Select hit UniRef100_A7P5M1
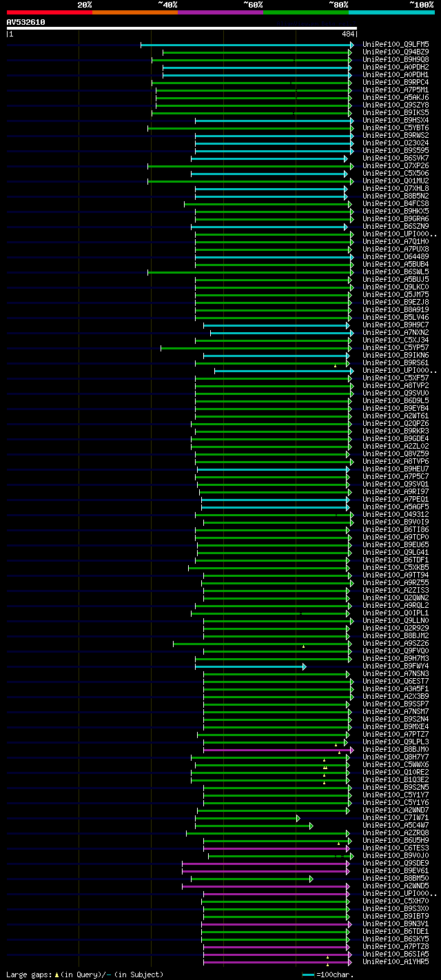Image resolution: width=441 pixels, height=980 pixels. 396,90
